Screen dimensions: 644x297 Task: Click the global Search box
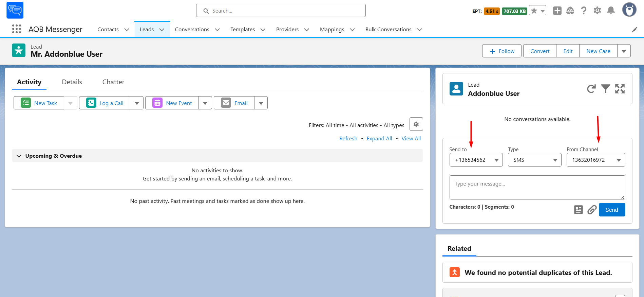pyautogui.click(x=281, y=11)
